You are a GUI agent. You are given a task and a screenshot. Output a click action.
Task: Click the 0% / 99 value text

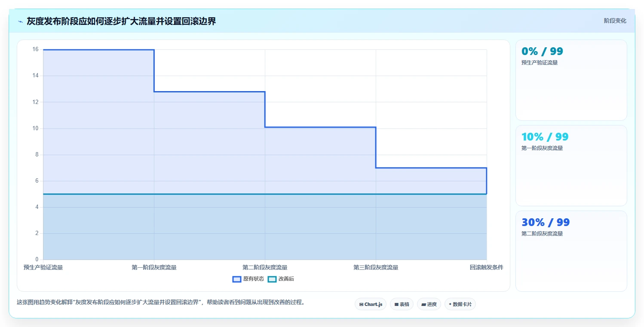[542, 51]
